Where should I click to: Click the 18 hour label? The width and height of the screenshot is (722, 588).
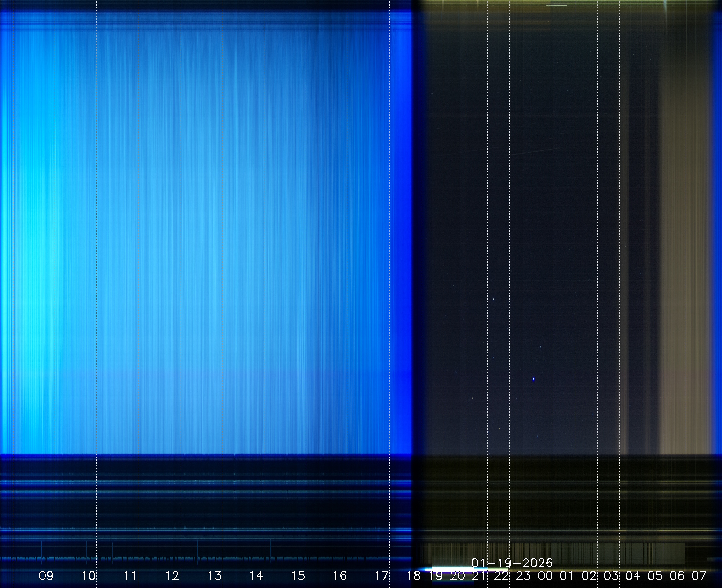click(414, 575)
